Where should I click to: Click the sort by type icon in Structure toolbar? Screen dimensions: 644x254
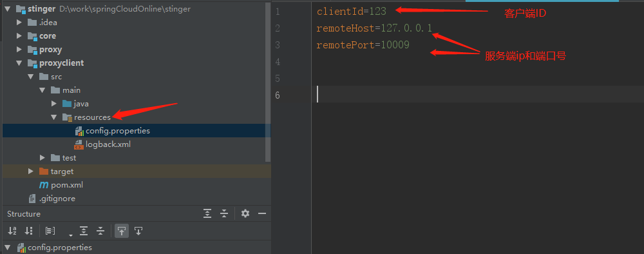[28, 231]
